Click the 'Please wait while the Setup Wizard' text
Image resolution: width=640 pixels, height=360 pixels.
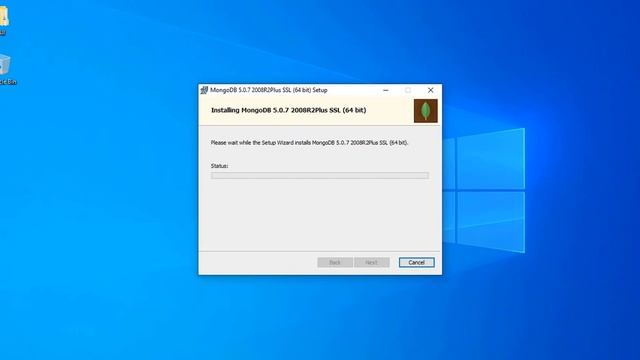pyautogui.click(x=309, y=143)
